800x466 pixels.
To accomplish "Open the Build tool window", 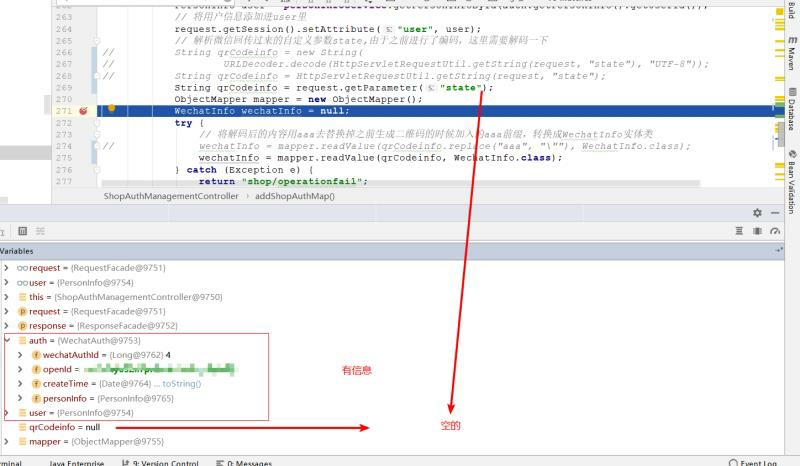I will [791, 9].
